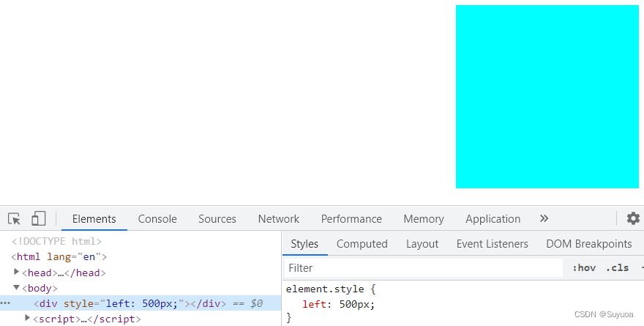Screen dimensions: 644x326
Task: Open the Console tab
Action: click(x=157, y=219)
